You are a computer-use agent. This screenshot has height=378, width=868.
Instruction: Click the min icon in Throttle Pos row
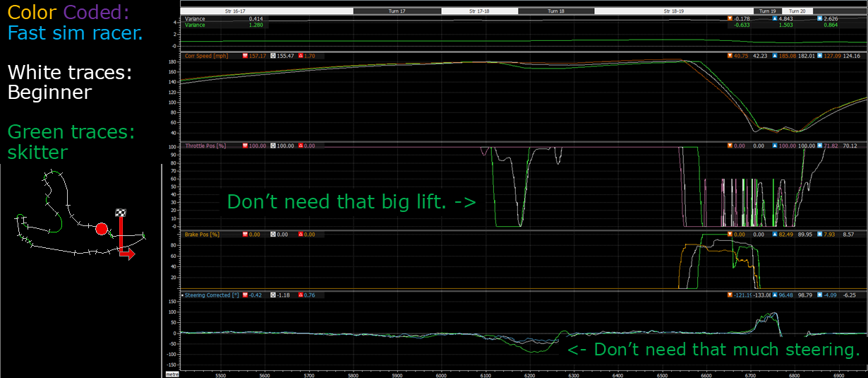click(730, 145)
